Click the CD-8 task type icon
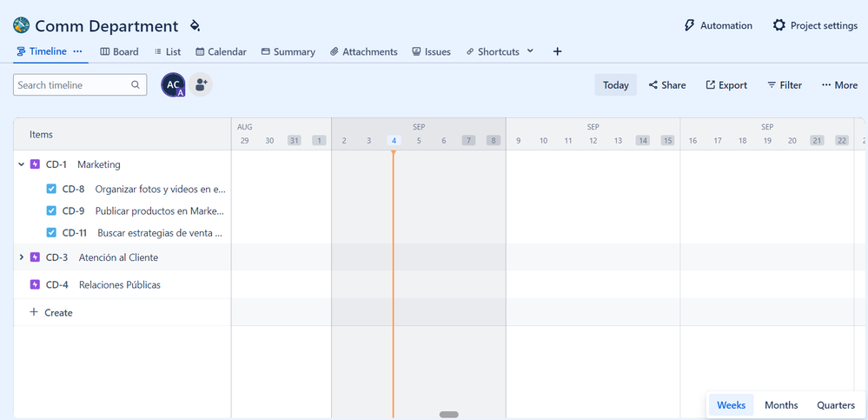Screen dimensions: 868x420 [x=51, y=189]
